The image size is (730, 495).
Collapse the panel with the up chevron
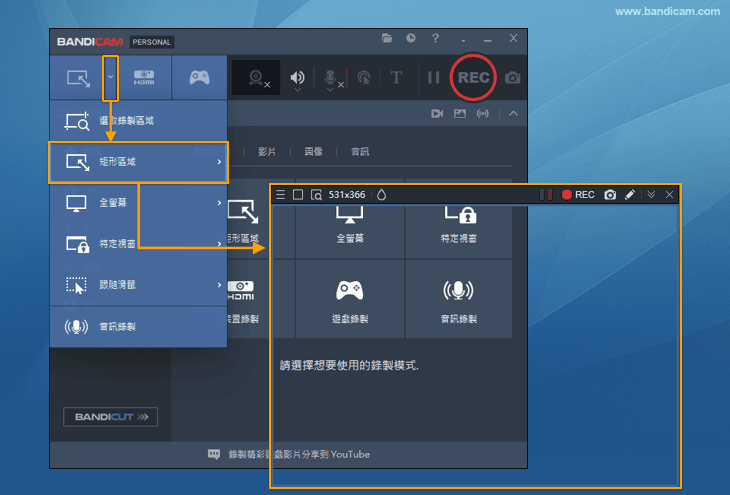[x=514, y=114]
